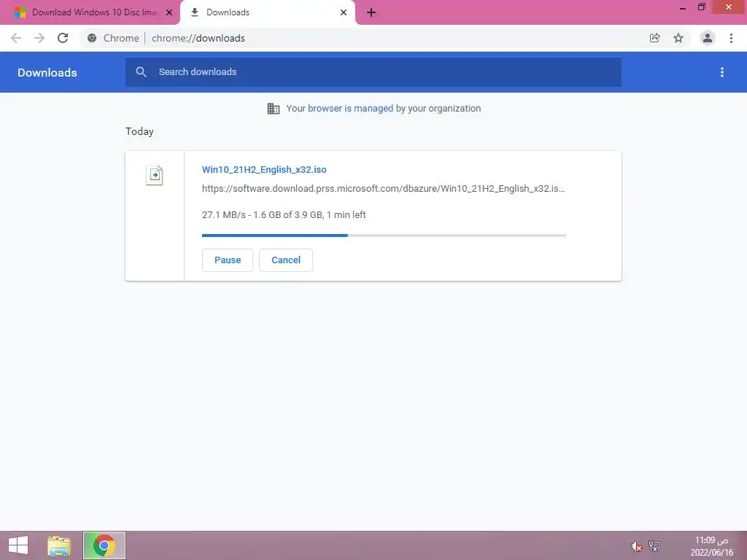Image resolution: width=747 pixels, height=560 pixels.
Task: Click the Search downloads field
Action: point(373,72)
